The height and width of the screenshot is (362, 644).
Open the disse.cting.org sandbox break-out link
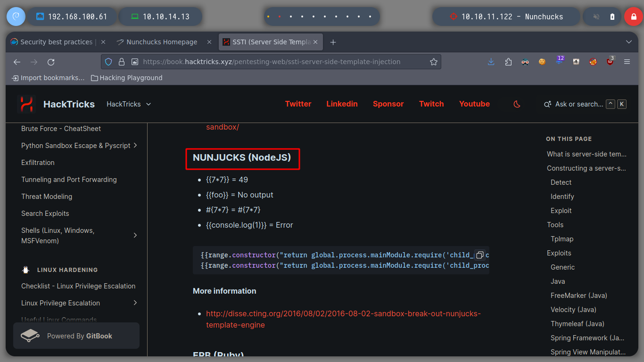pyautogui.click(x=343, y=319)
